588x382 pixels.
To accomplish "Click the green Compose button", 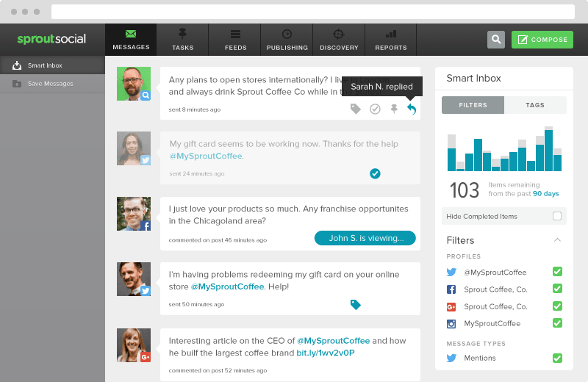I will click(x=542, y=40).
